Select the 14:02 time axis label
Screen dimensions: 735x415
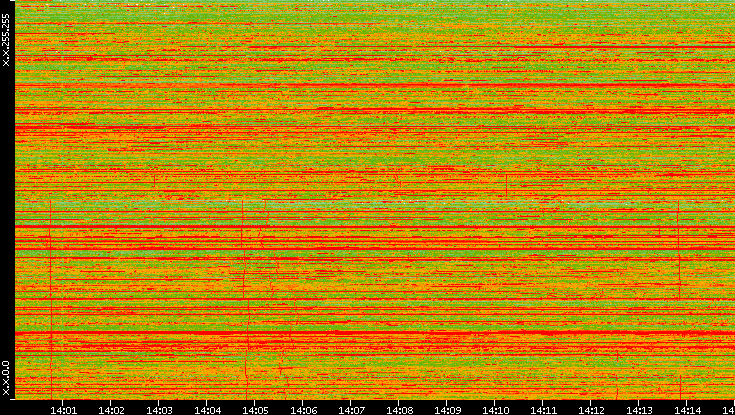pos(111,410)
